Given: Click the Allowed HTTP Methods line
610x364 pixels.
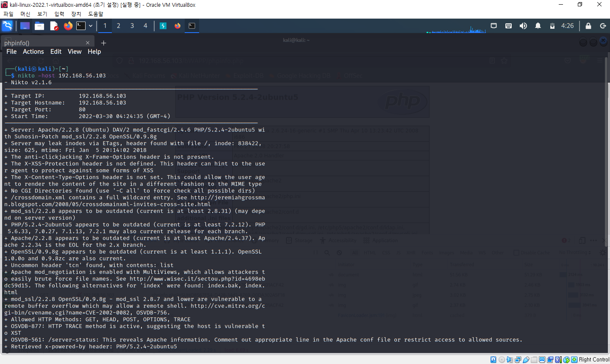Looking at the screenshot, I should [97, 320].
